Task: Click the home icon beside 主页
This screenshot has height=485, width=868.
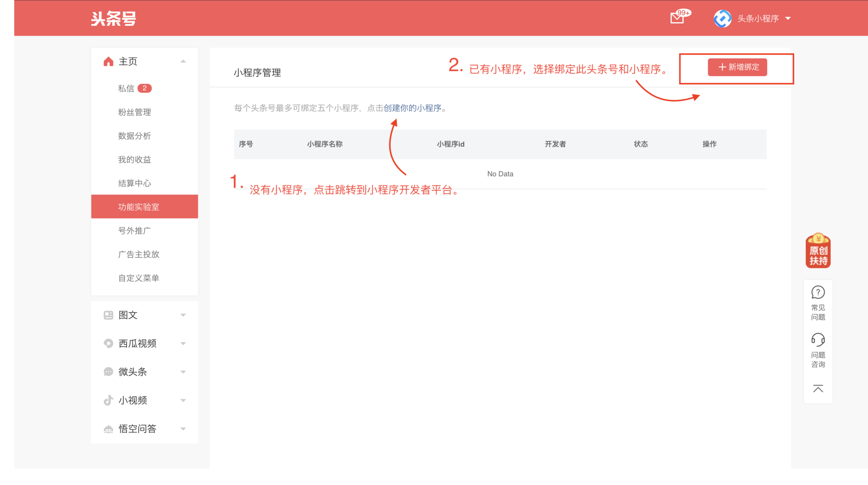Action: coord(108,61)
